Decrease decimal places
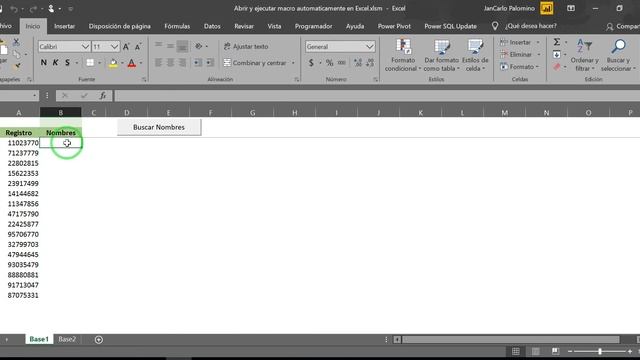This screenshot has width=640, height=360. pyautogui.click(x=370, y=63)
